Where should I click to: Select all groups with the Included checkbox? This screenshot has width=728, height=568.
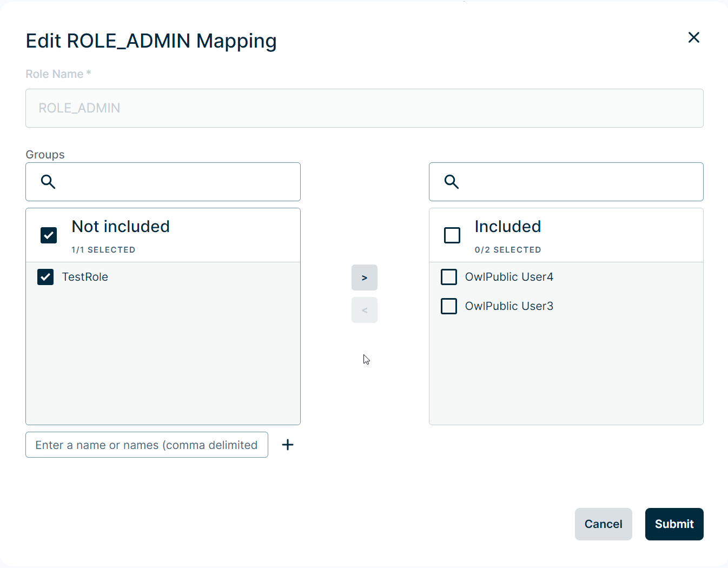click(452, 235)
